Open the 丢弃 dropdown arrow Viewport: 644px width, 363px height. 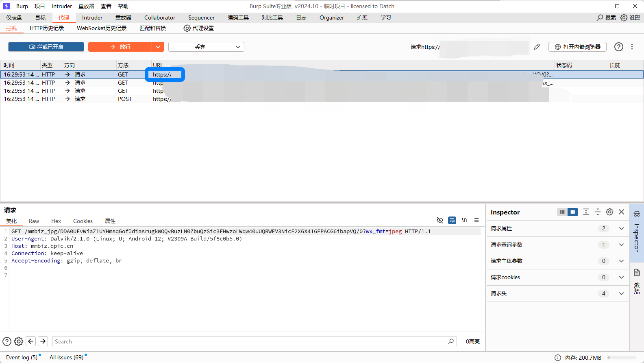[x=238, y=47]
